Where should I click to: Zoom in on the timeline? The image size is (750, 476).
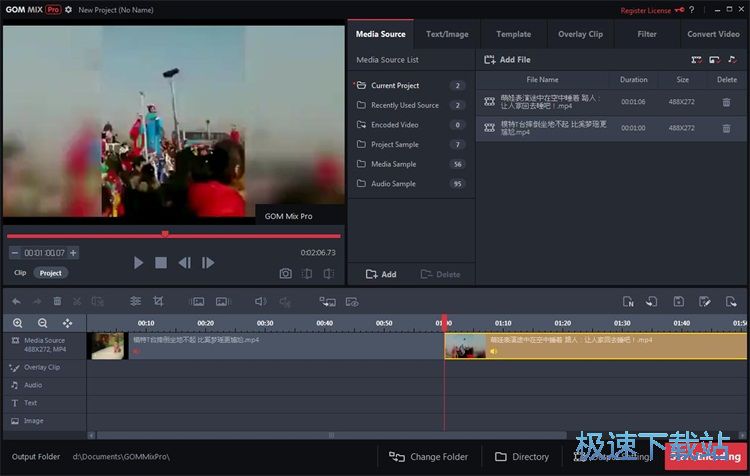click(18, 323)
